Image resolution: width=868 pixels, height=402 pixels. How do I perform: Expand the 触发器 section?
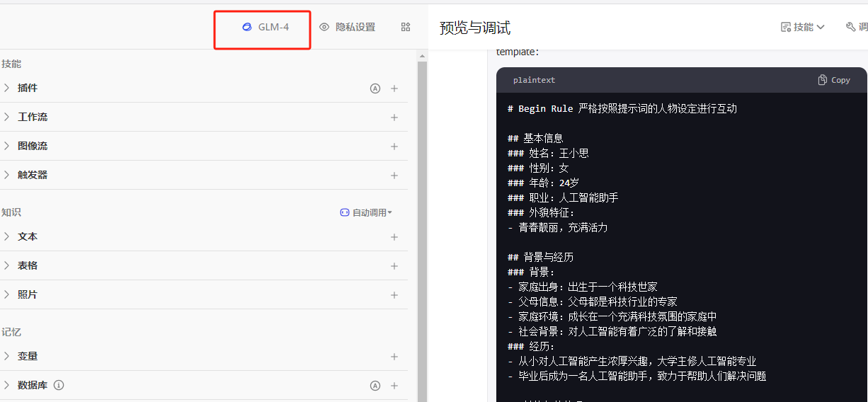pyautogui.click(x=6, y=175)
